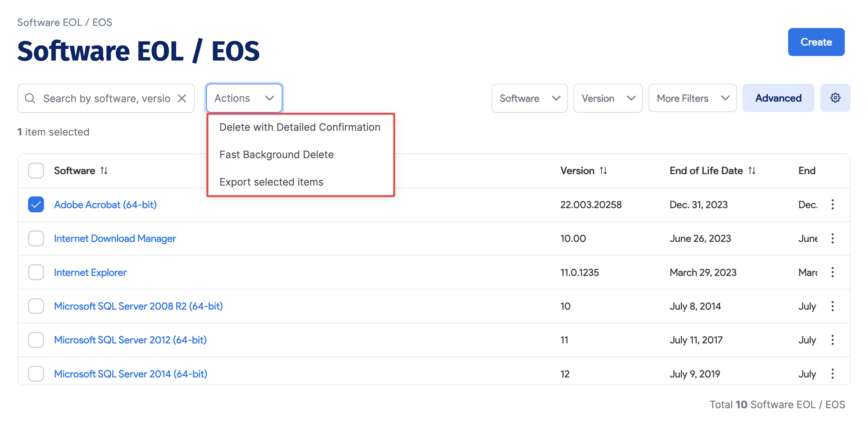
Task: Open the Software filter dropdown
Action: coord(529,98)
